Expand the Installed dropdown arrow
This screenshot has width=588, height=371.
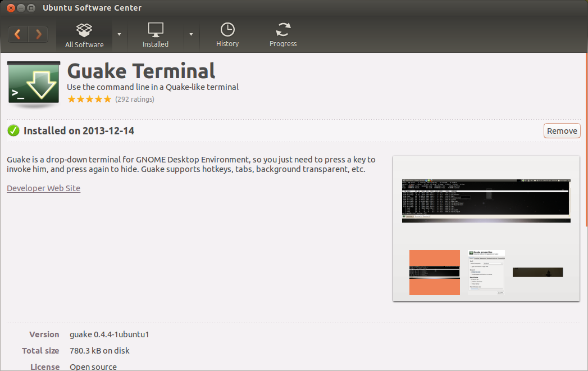tap(192, 34)
